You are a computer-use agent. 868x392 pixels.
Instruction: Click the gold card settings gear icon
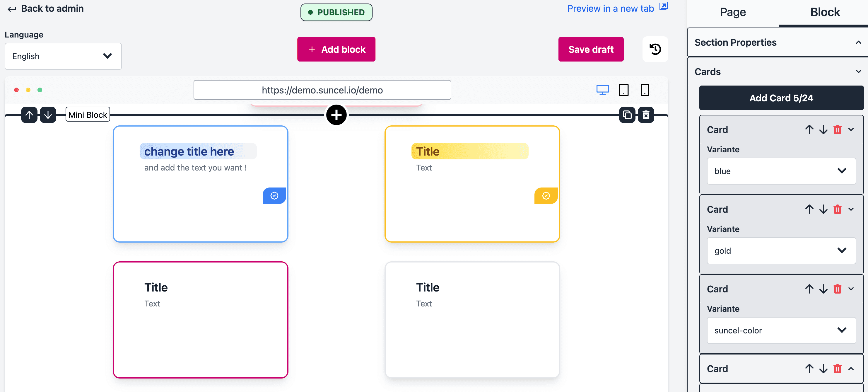pyautogui.click(x=546, y=195)
